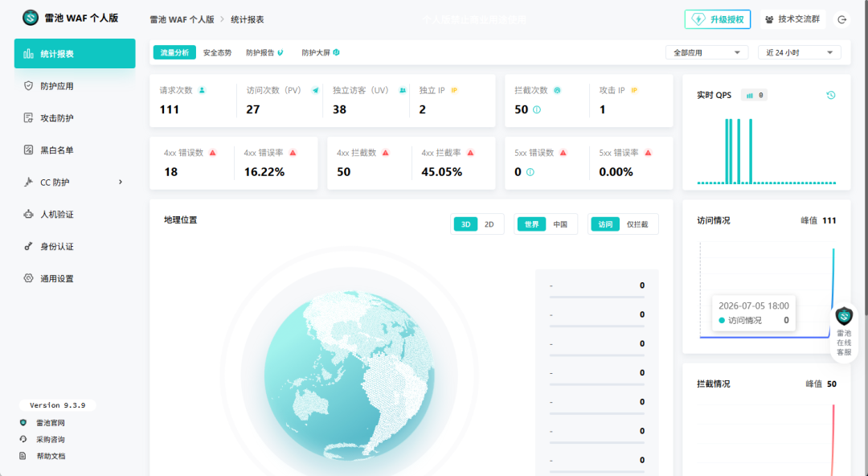Click bar chart icon beside 实时 QPS
Screen dimensions: 868x476
click(x=750, y=96)
